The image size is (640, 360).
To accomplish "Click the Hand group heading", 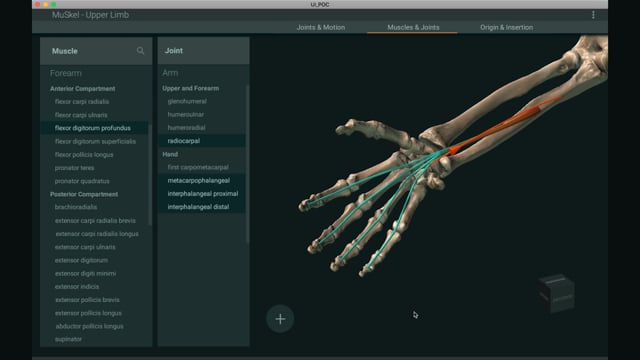I will point(170,154).
